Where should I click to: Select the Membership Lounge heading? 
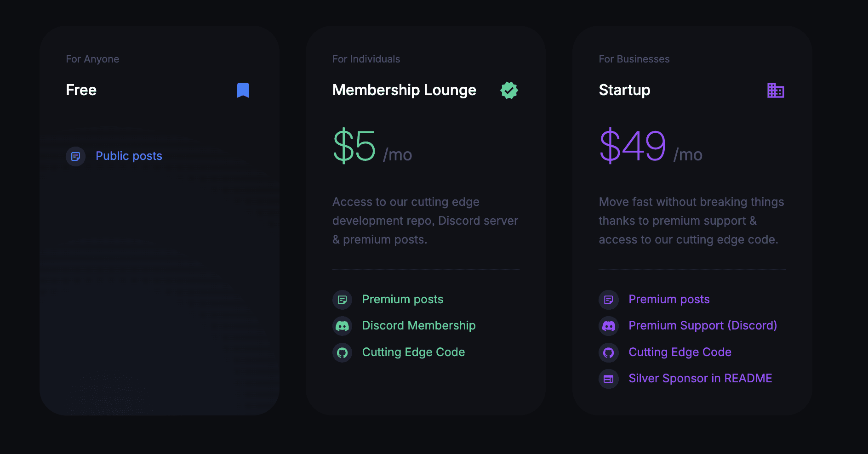tap(404, 90)
